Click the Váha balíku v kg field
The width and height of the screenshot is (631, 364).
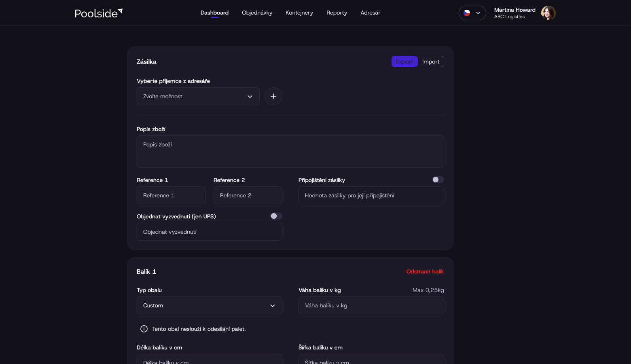coord(371,305)
